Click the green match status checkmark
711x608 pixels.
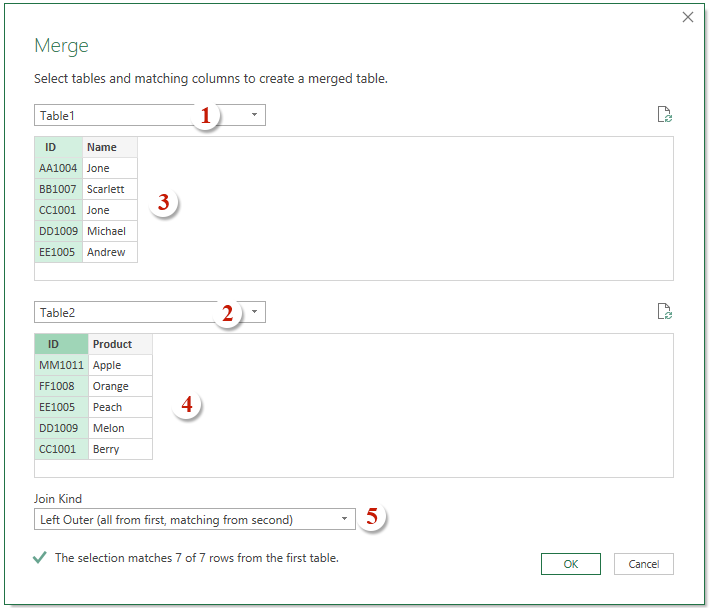point(40,558)
